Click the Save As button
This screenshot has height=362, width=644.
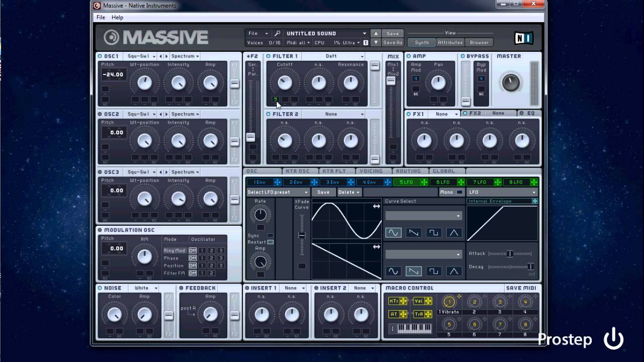click(392, 43)
